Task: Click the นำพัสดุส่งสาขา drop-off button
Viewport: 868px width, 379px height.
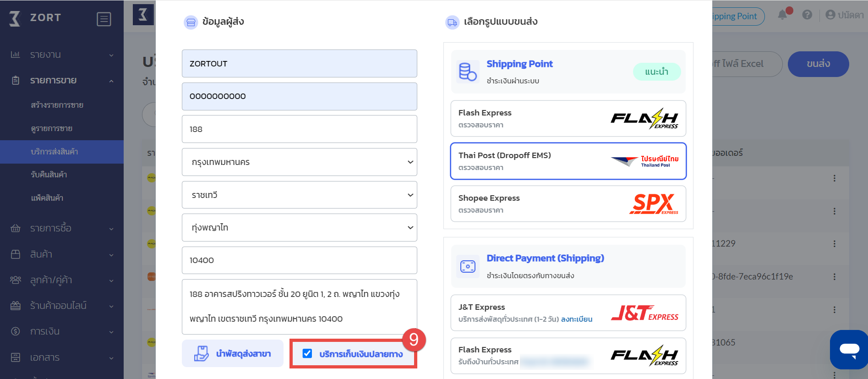Action: click(x=233, y=353)
